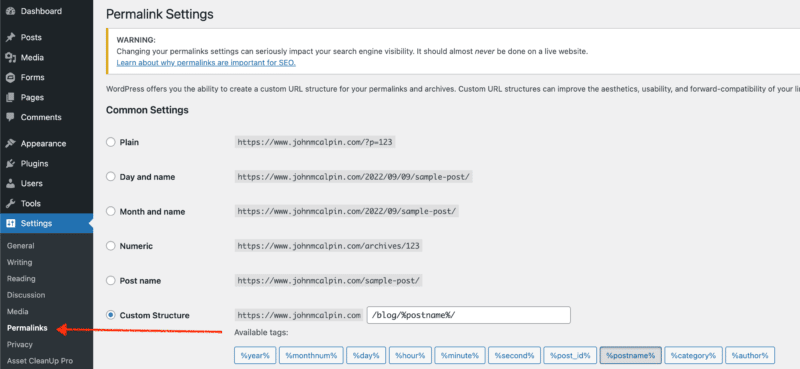Insert the %monthnum% tag
Viewport: 800px width, 369px height.
point(311,355)
